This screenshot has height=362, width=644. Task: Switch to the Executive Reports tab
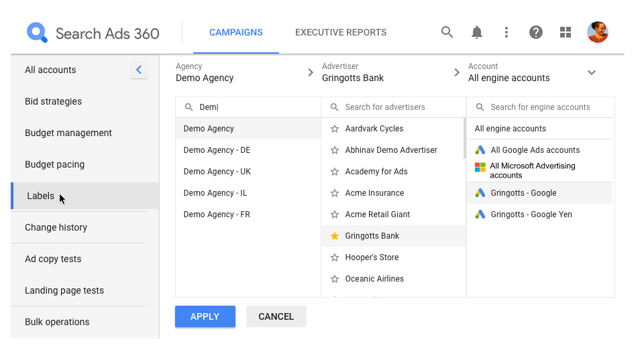point(341,32)
